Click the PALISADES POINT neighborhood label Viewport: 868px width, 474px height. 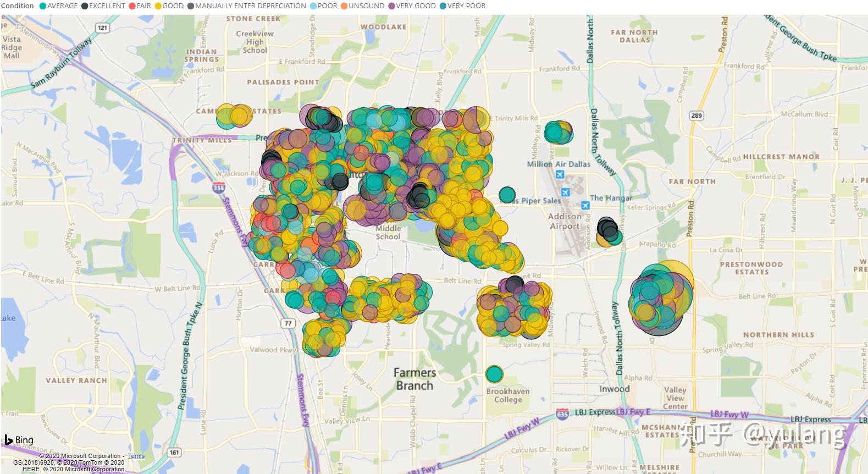283,82
